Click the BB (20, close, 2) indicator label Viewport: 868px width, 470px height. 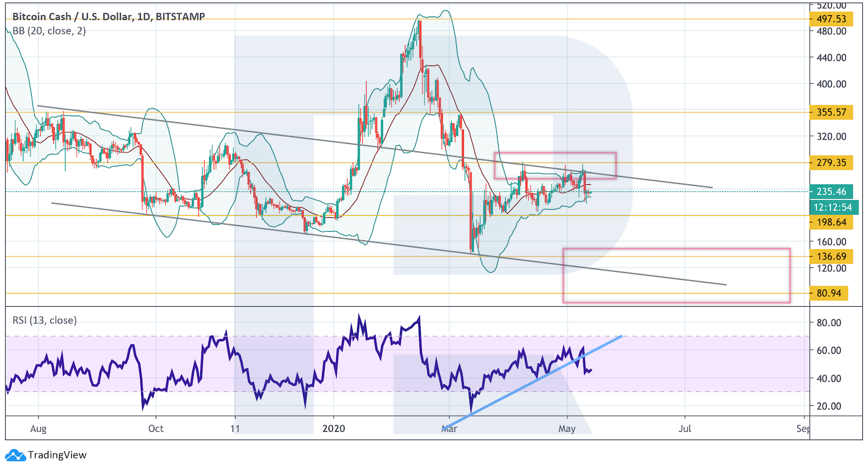49,31
